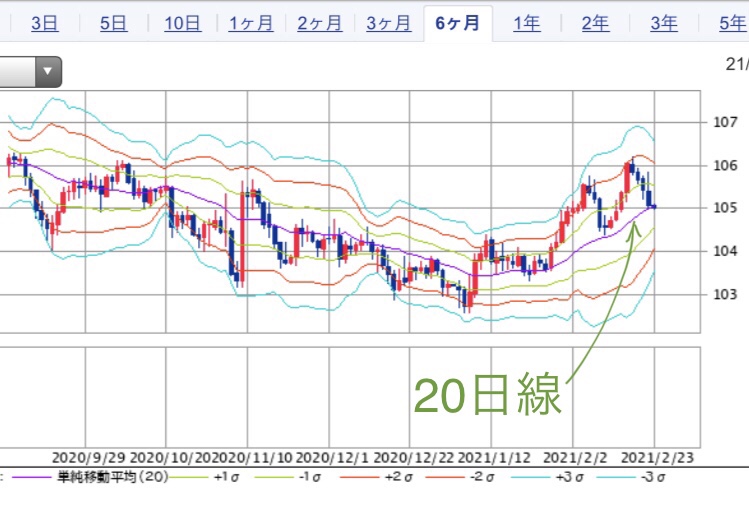
Task: Switch to the 1ヶ月 period
Action: (x=251, y=24)
